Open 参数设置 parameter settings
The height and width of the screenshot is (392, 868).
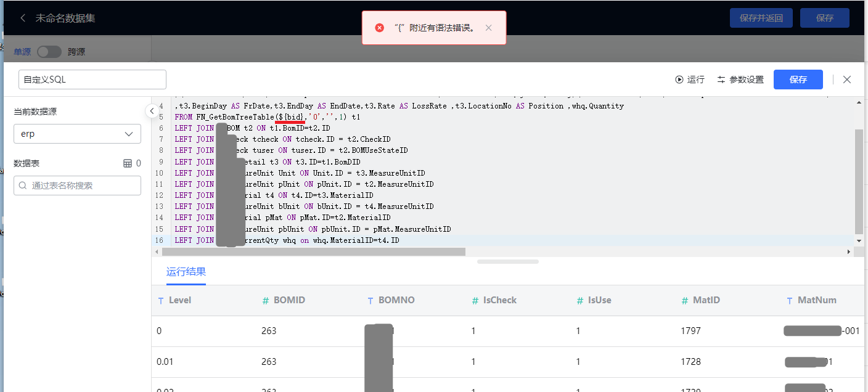point(740,80)
